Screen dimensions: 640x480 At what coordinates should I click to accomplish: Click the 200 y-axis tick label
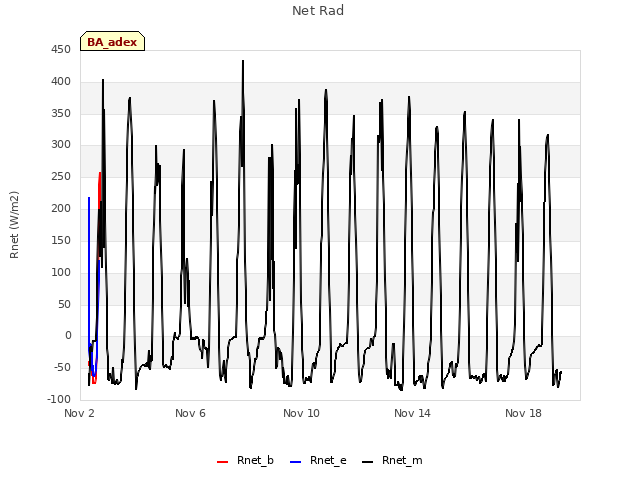click(x=61, y=209)
